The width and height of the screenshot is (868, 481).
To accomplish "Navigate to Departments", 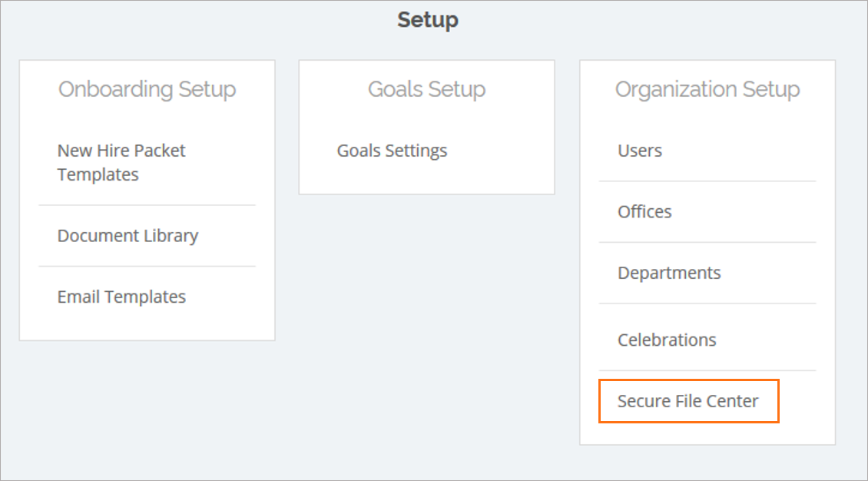I will [x=669, y=273].
